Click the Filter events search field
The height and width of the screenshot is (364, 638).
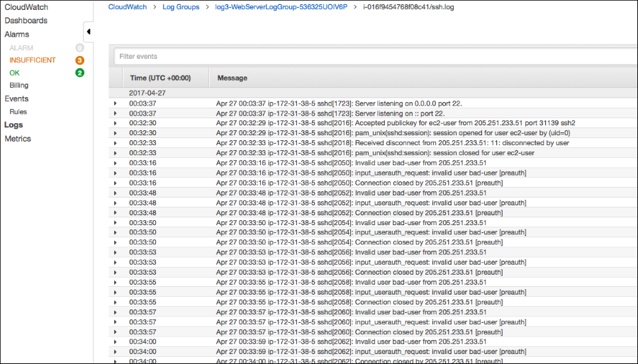tap(375, 57)
